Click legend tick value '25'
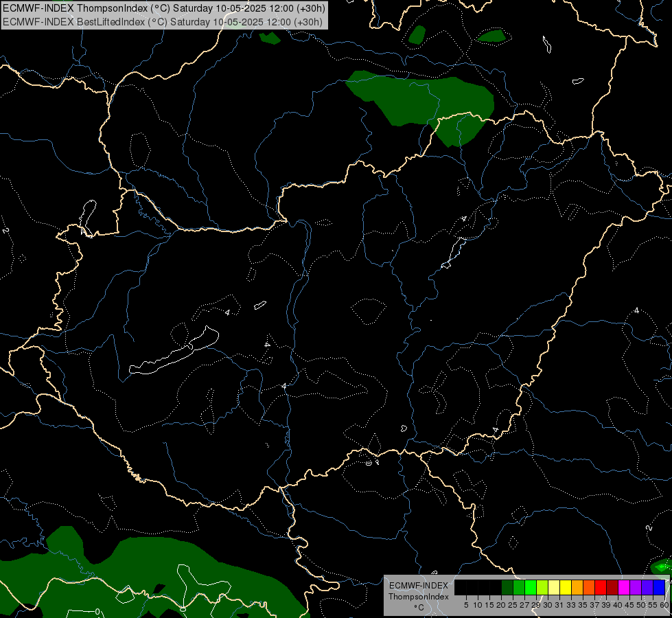The height and width of the screenshot is (618, 672). pos(513,605)
